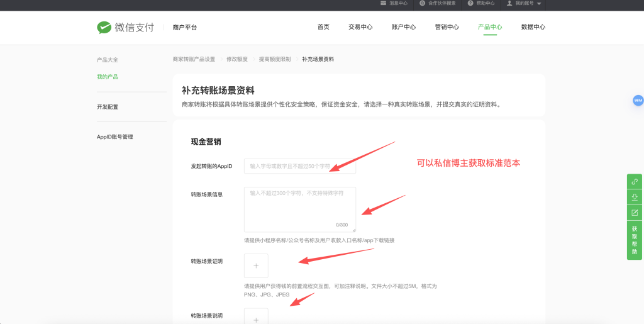This screenshot has width=644, height=324.
Task: Click the 转账场景说明 upload plus box
Action: pyautogui.click(x=256, y=316)
